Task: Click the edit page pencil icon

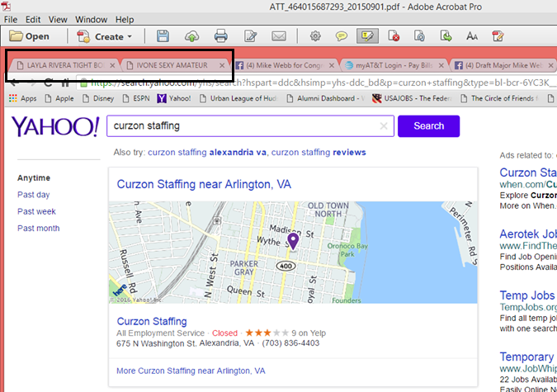Action: click(250, 35)
